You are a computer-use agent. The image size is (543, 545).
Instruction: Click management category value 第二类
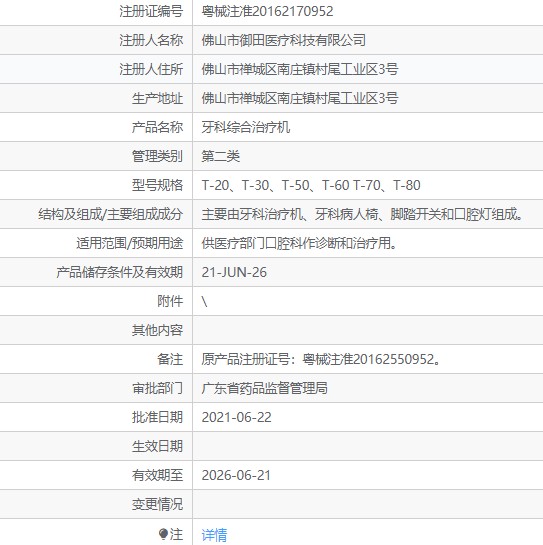pyautogui.click(x=220, y=156)
